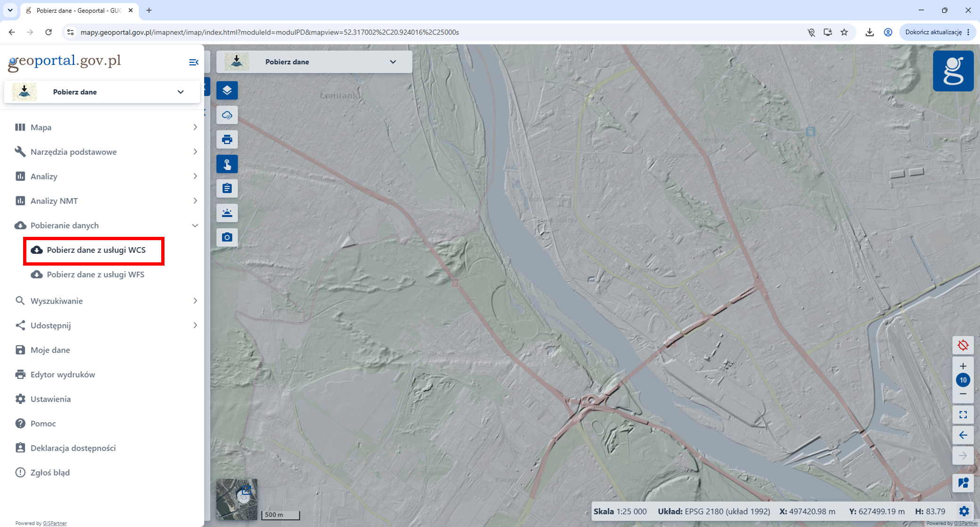Go to previous map extent arrow

(x=963, y=435)
